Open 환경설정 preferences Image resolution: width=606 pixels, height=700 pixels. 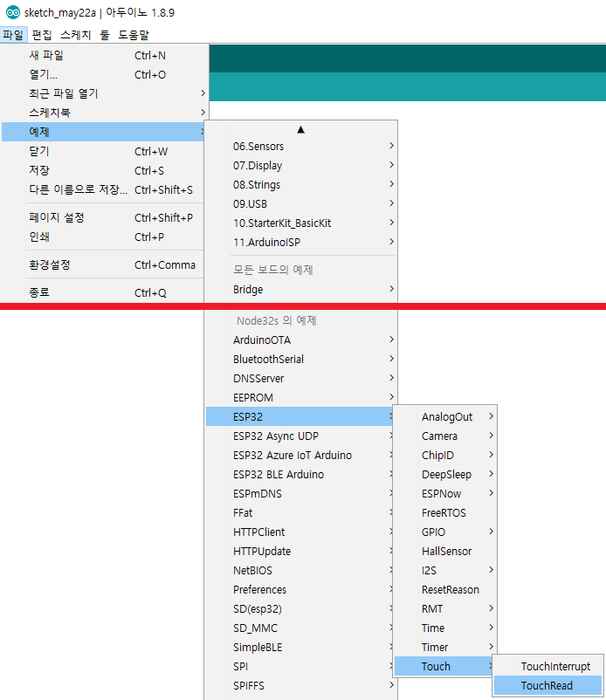point(103,265)
